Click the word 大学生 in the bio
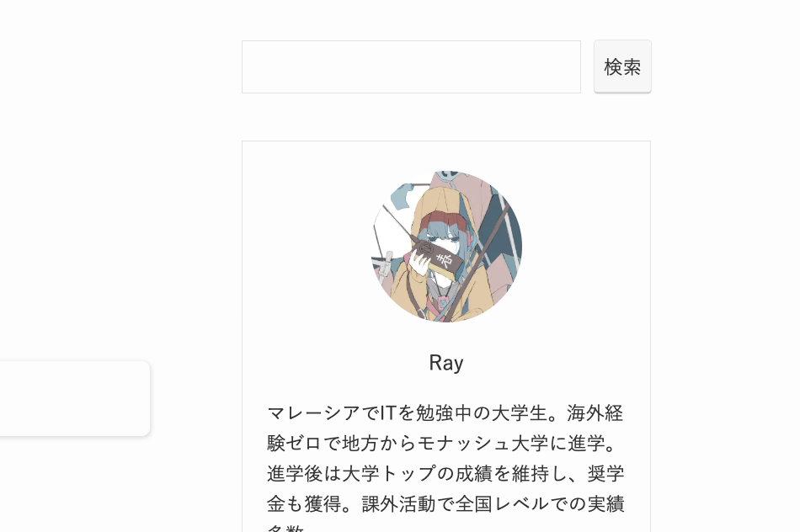 coord(520,412)
